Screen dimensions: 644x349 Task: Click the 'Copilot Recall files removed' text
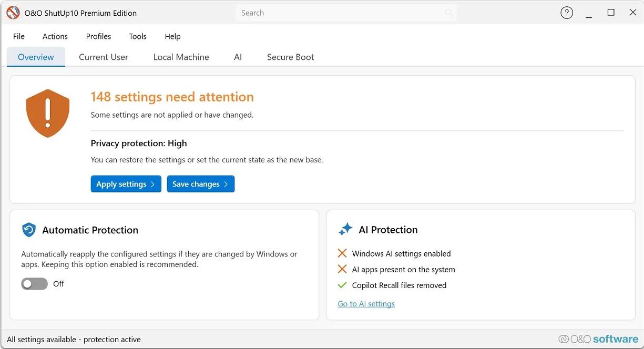(x=400, y=285)
